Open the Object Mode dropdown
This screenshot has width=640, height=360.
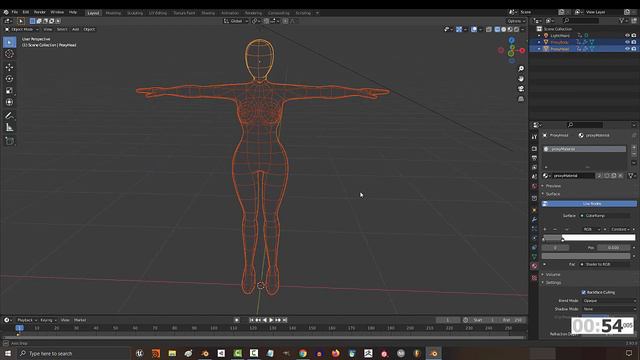tap(22, 29)
